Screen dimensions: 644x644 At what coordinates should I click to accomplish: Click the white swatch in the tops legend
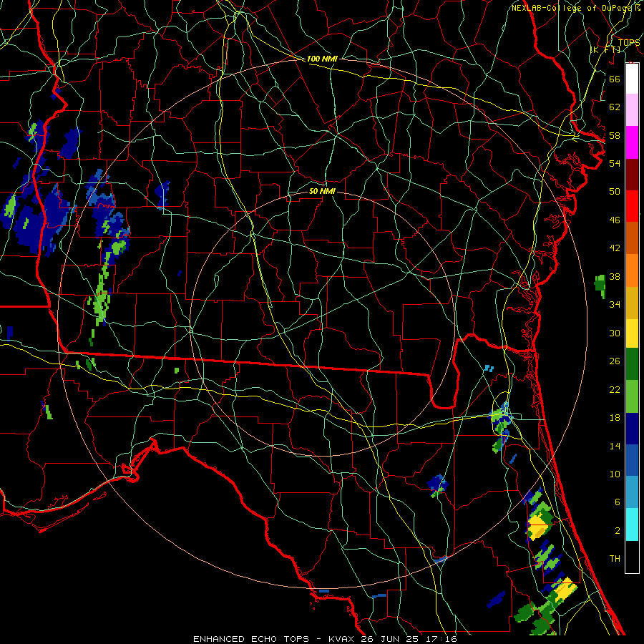pyautogui.click(x=632, y=79)
